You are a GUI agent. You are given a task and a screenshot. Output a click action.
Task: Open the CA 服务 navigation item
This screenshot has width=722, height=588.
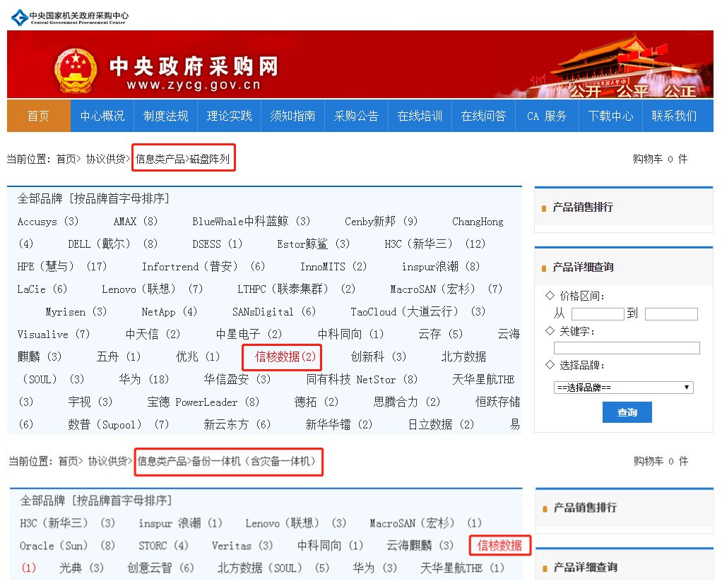tap(547, 116)
